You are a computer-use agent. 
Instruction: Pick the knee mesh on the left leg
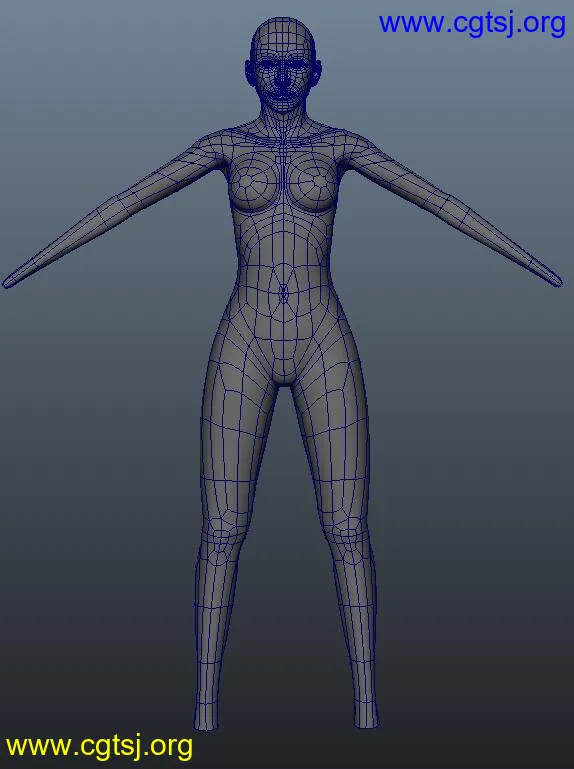click(221, 542)
